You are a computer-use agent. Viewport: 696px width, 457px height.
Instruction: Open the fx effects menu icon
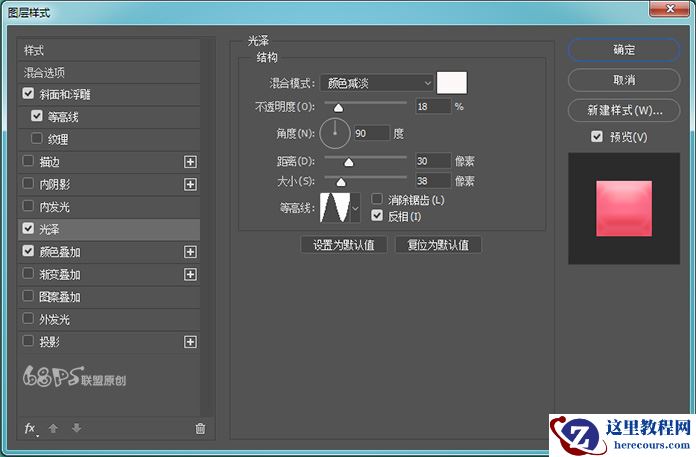(30, 428)
